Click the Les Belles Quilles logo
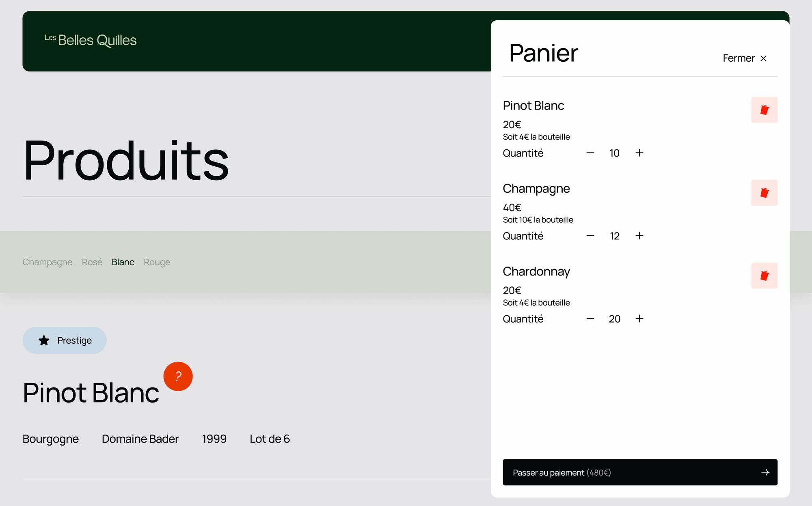The height and width of the screenshot is (506, 812). [x=91, y=40]
